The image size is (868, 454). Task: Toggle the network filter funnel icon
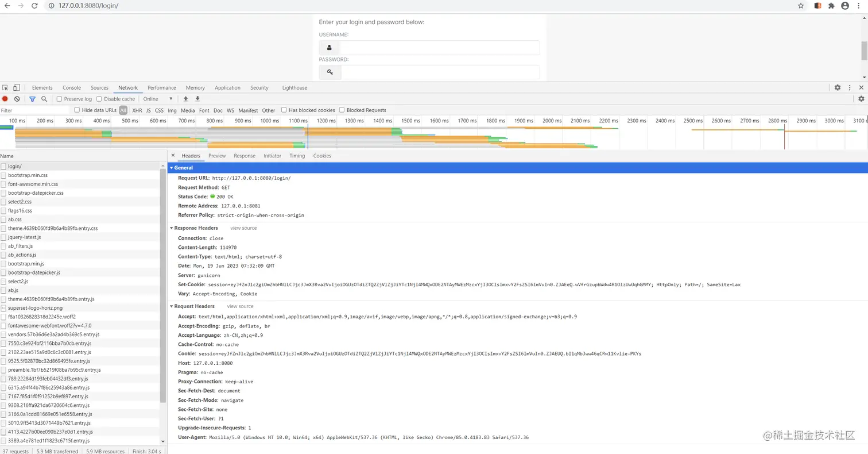click(x=32, y=99)
